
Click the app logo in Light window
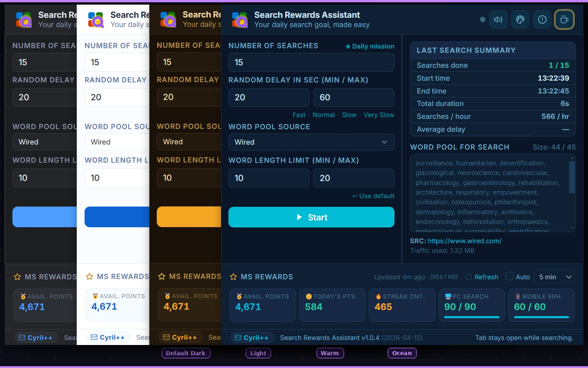96,20
